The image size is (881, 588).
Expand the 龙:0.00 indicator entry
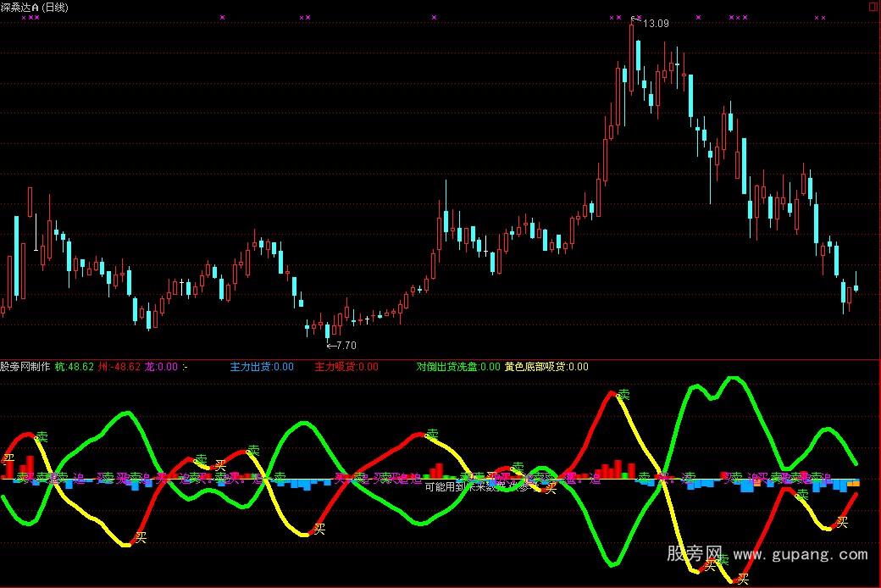(x=159, y=368)
